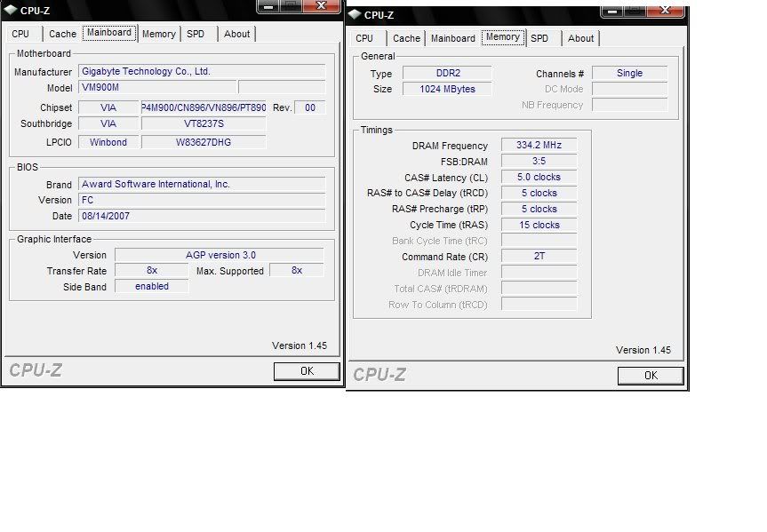767x532 pixels.
Task: Click Southbridge model VT8237S
Action: click(x=204, y=123)
